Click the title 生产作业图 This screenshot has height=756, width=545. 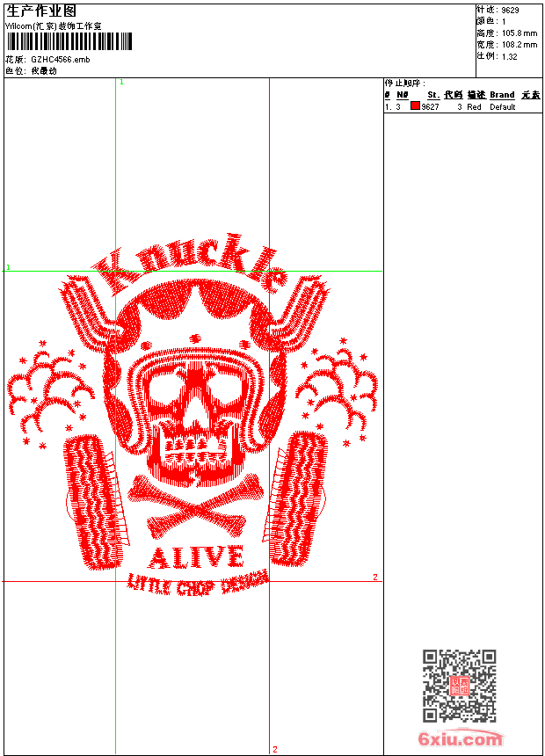click(x=41, y=11)
